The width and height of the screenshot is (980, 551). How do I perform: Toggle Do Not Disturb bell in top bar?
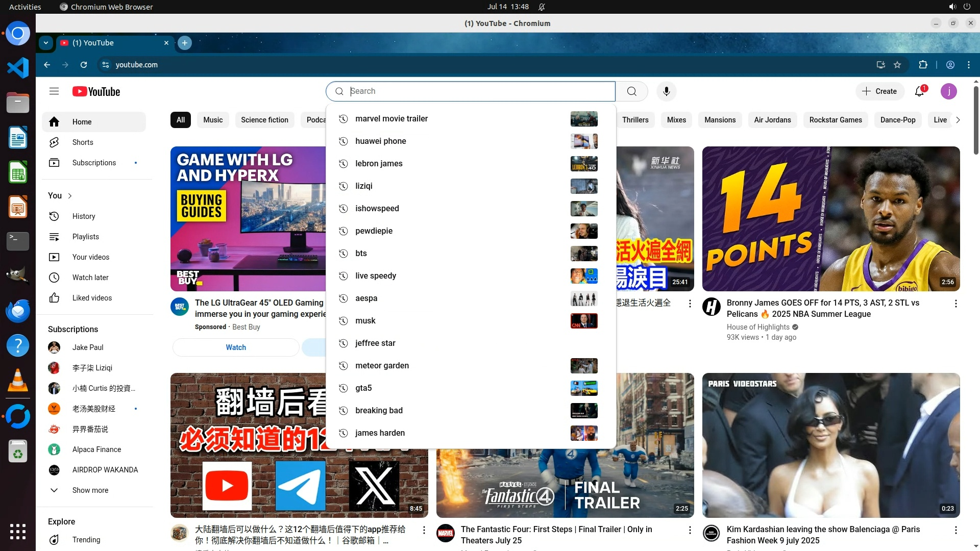(542, 7)
